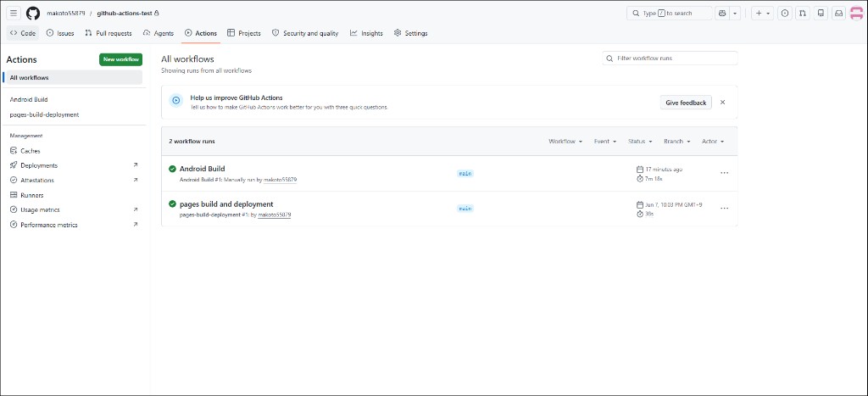Click the external link arrow beside Usage metrics
Viewport: 868px width, 396px height.
(x=136, y=210)
